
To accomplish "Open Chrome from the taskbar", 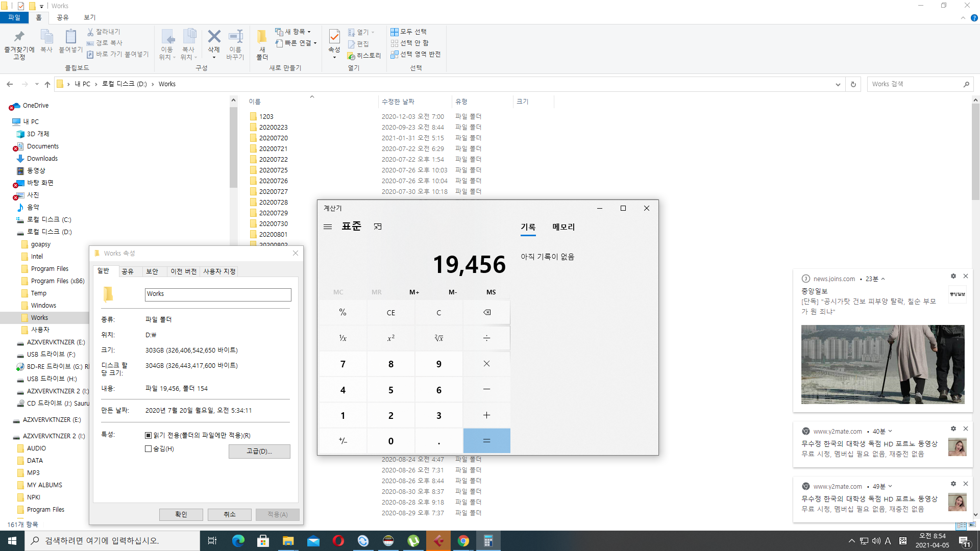I will 463,541.
